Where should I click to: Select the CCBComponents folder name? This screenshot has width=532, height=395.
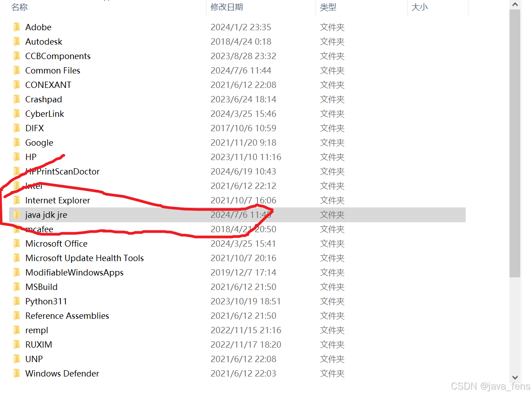click(58, 56)
